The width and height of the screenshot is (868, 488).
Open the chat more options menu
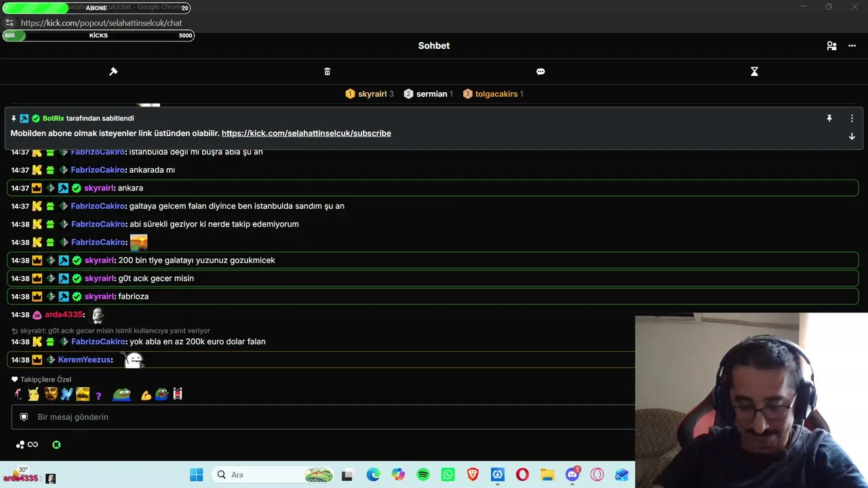852,46
